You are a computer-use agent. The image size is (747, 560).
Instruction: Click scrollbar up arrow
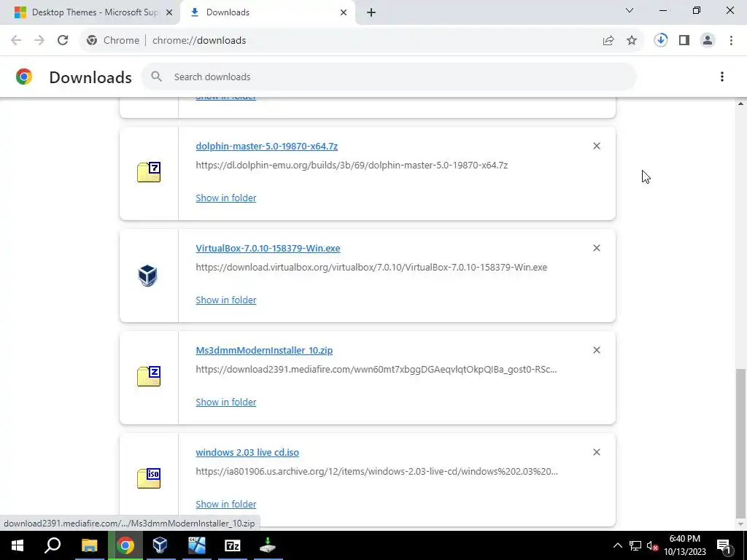(740, 103)
